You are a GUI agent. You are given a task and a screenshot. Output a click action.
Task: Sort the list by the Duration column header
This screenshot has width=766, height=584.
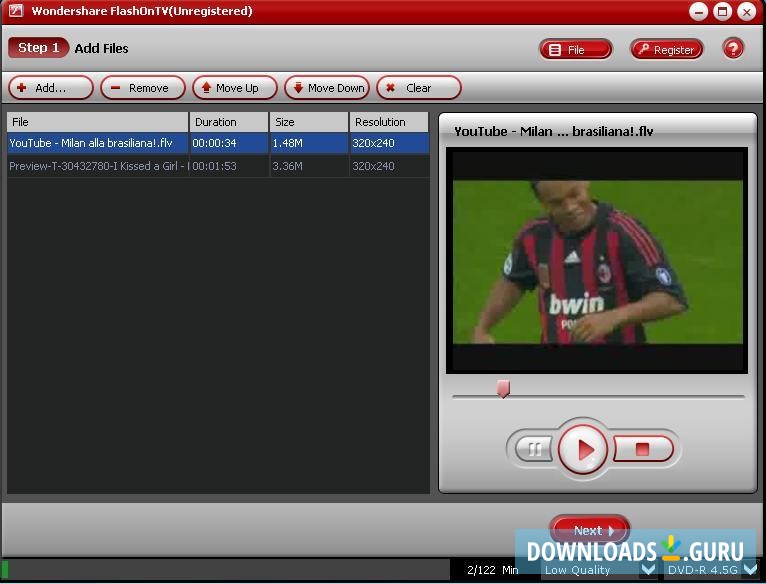(229, 122)
